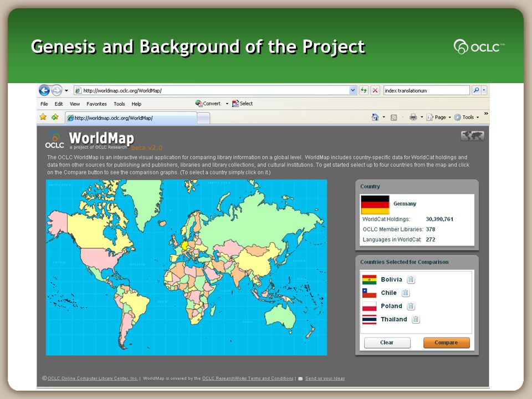Click Languages in WorldCat value 272
The height and width of the screenshot is (399, 532).
click(430, 239)
